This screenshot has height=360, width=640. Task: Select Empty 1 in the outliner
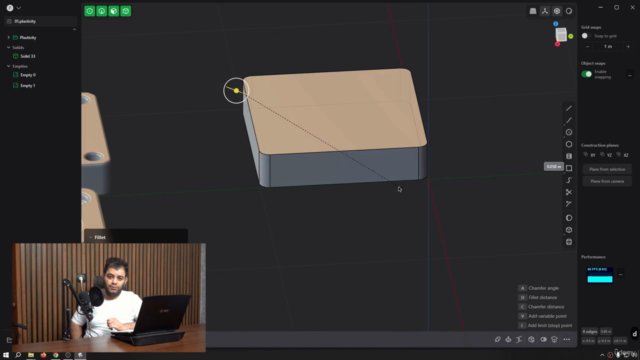tap(28, 86)
